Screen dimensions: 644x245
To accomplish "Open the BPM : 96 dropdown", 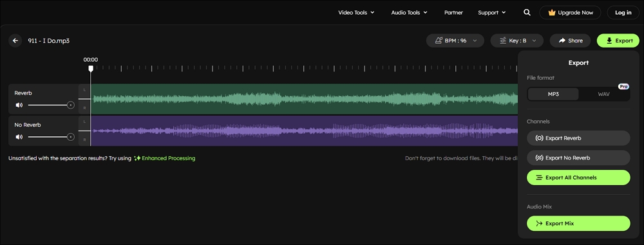I will point(455,41).
